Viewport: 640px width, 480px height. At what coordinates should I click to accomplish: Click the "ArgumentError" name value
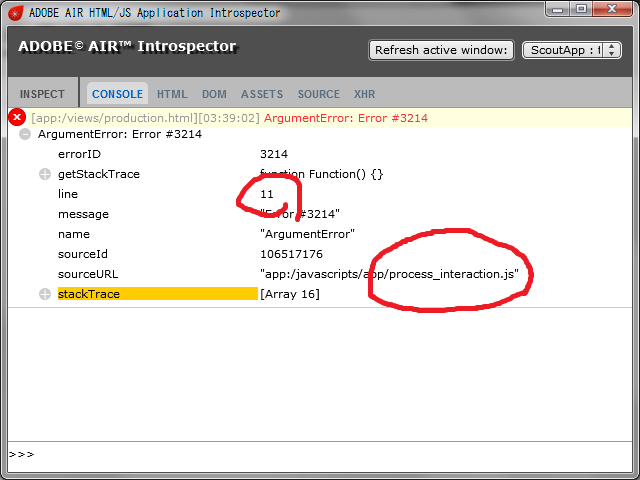click(x=307, y=234)
